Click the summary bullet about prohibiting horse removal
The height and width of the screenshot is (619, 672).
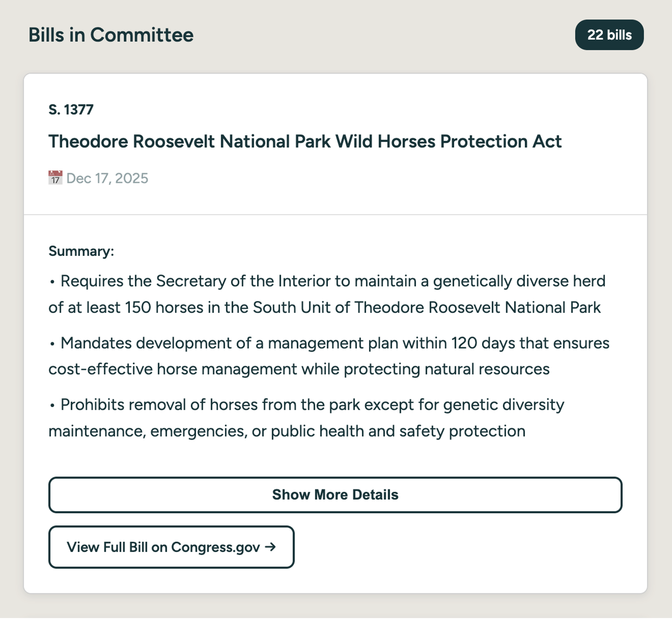pos(305,417)
